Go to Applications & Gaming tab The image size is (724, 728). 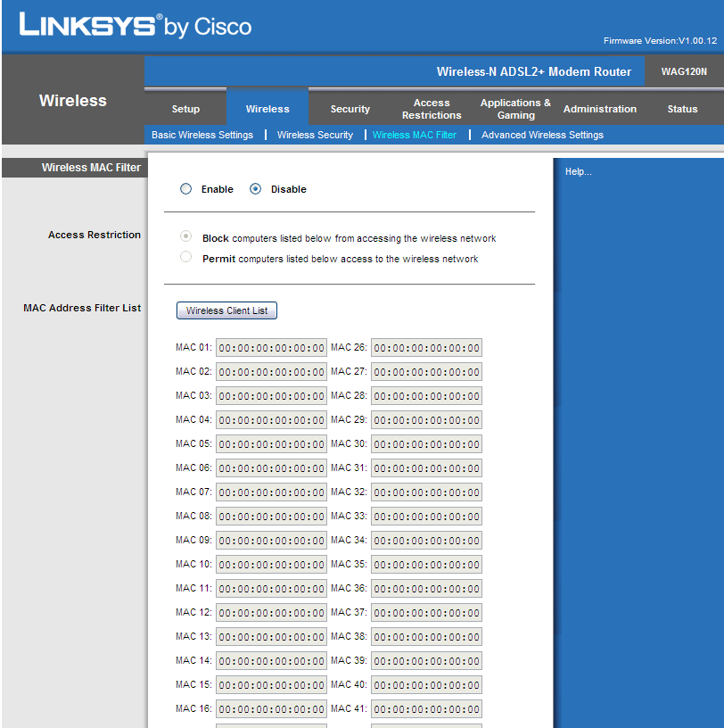[x=515, y=109]
